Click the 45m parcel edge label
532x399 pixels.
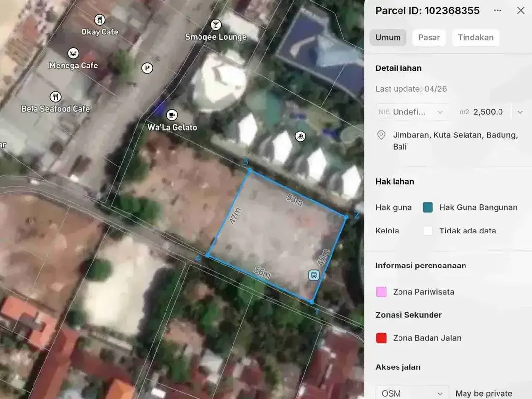[x=323, y=258]
